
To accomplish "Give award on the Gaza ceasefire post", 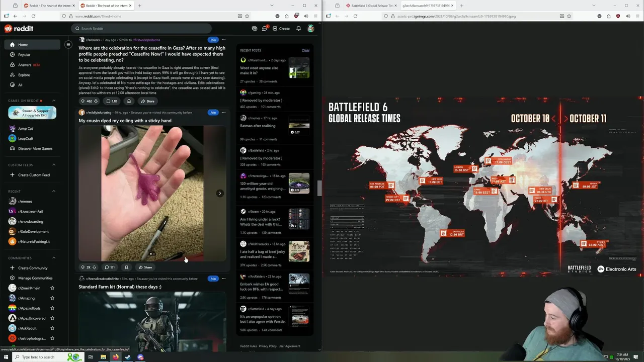I will point(129,101).
